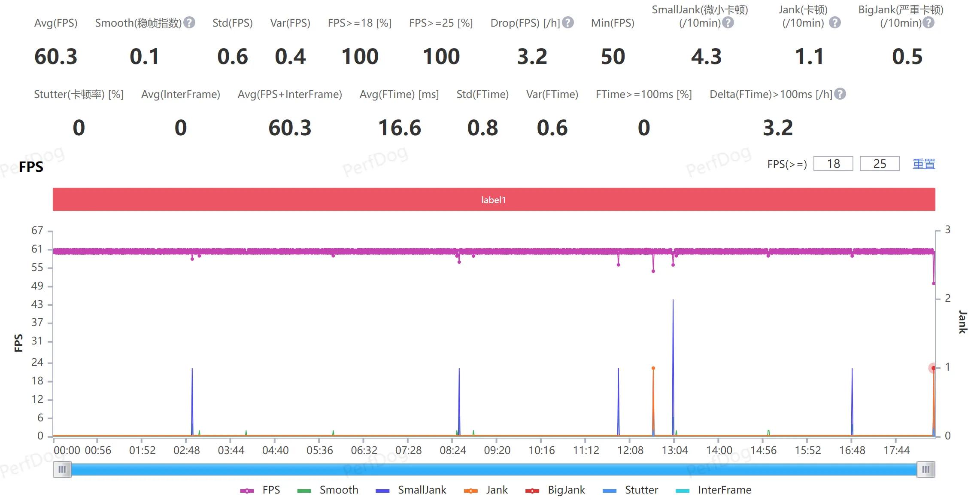
Task: Click right handle of timeline range slider
Action: click(926, 470)
